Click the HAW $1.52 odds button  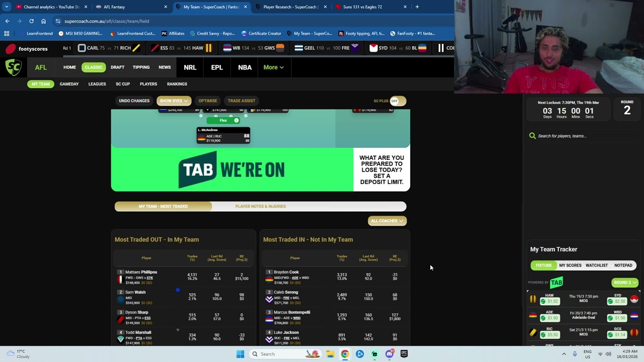click(x=549, y=301)
